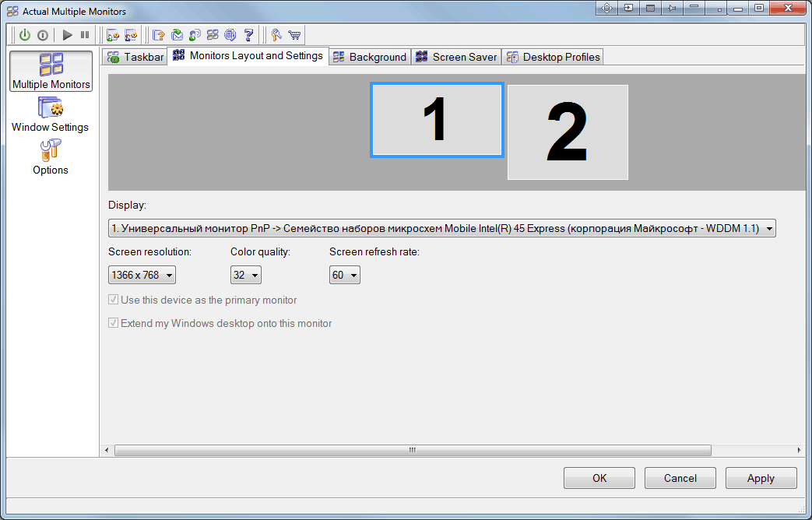This screenshot has height=520, width=812.
Task: Switch to the Taskbar tab
Action: click(135, 57)
